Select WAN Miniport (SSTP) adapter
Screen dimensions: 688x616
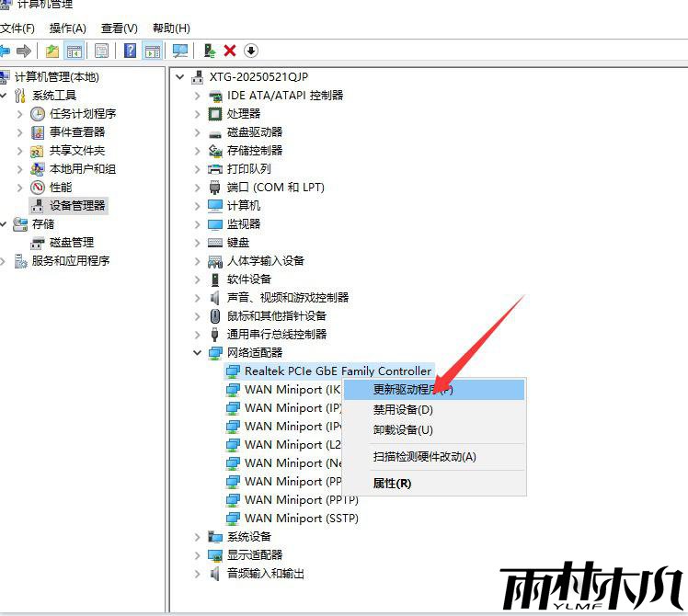coord(301,519)
